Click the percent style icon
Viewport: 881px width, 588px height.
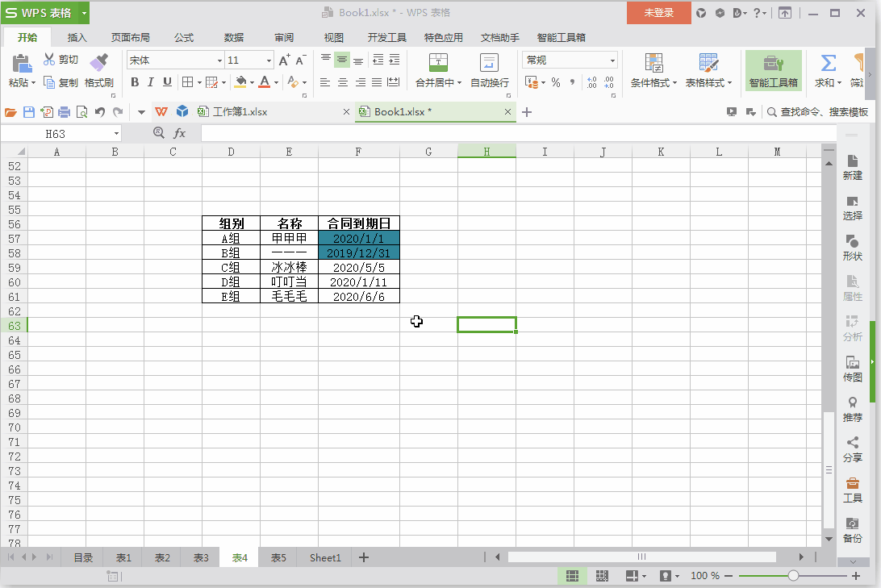pyautogui.click(x=556, y=82)
